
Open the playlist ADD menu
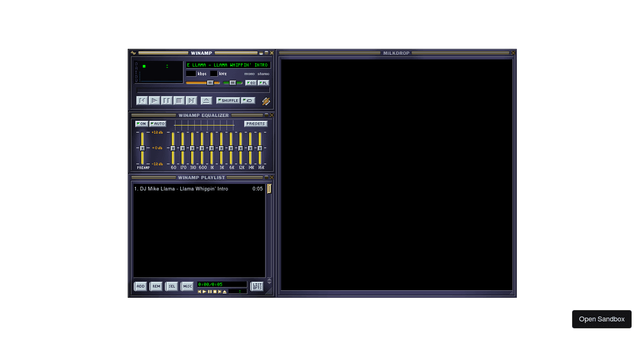[x=140, y=286]
